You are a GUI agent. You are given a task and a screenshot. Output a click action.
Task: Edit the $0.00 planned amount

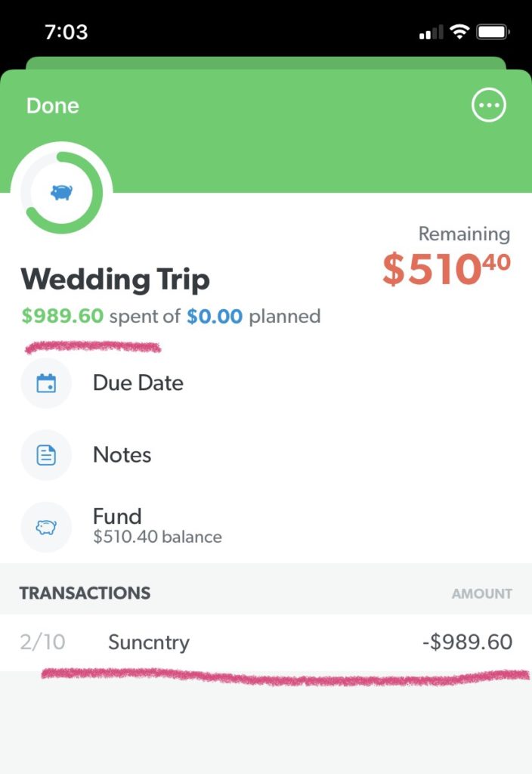[215, 316]
